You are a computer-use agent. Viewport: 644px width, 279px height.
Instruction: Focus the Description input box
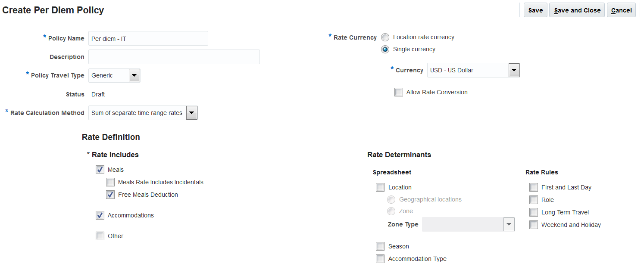point(174,57)
